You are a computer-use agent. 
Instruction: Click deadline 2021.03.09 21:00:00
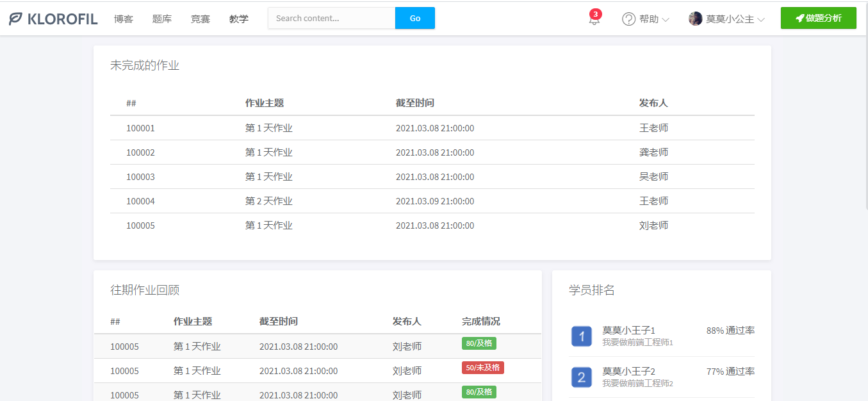point(435,201)
